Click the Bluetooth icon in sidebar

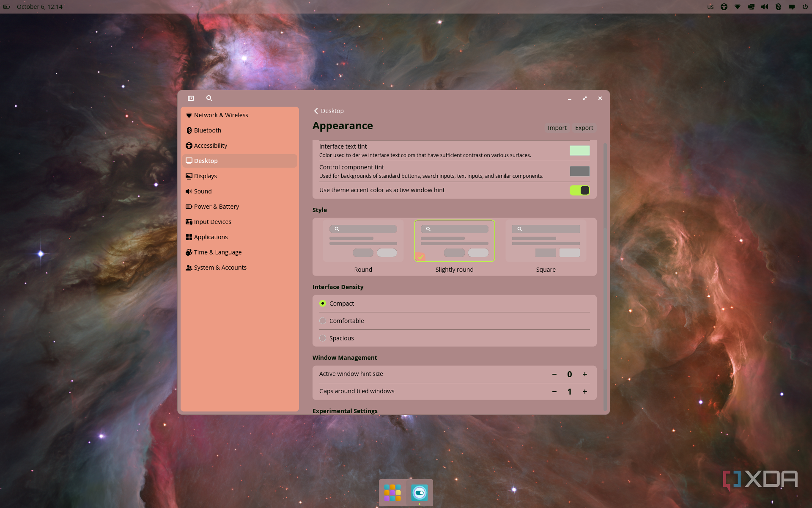(189, 130)
